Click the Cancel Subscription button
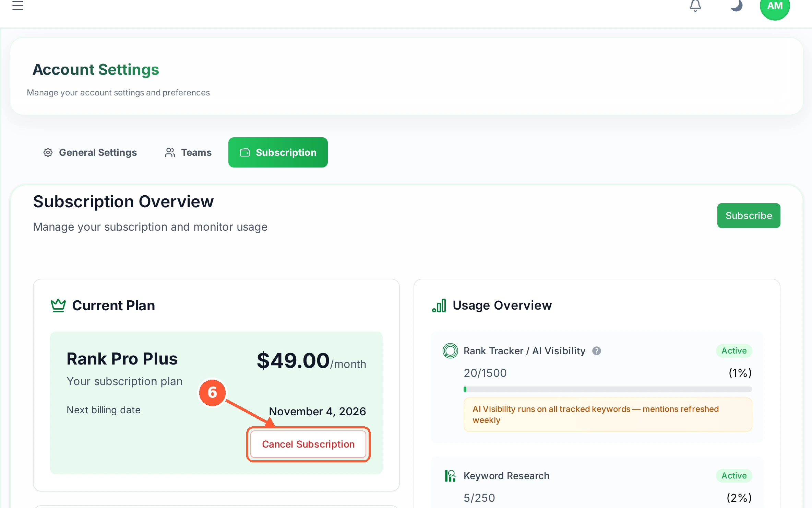This screenshot has height=508, width=812. [308, 444]
